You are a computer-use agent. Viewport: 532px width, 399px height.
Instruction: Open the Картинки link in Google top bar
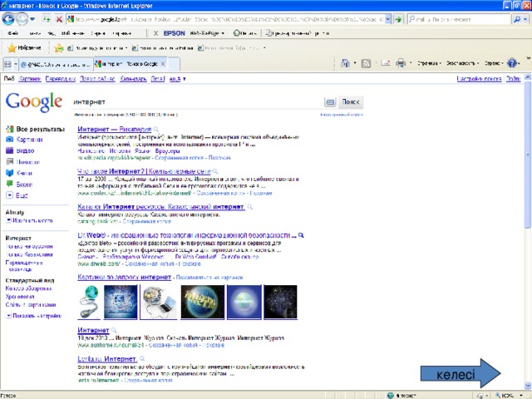(x=30, y=79)
